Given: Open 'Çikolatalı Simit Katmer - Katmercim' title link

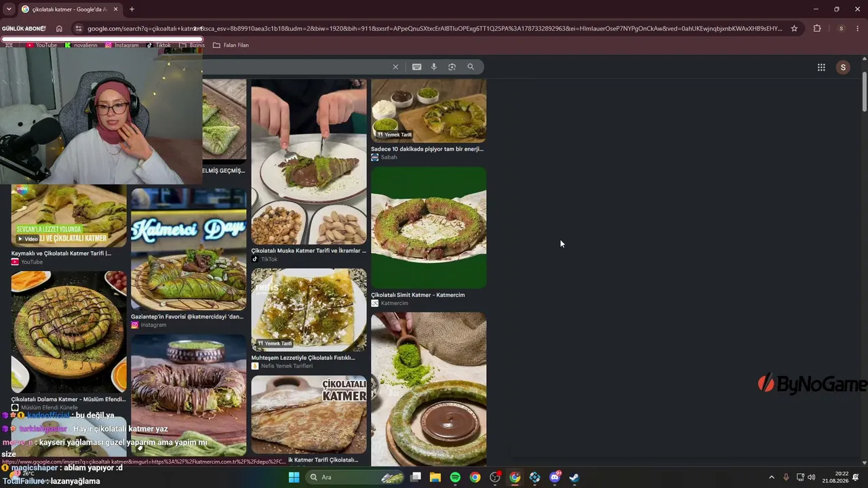Looking at the screenshot, I should click(x=418, y=295).
